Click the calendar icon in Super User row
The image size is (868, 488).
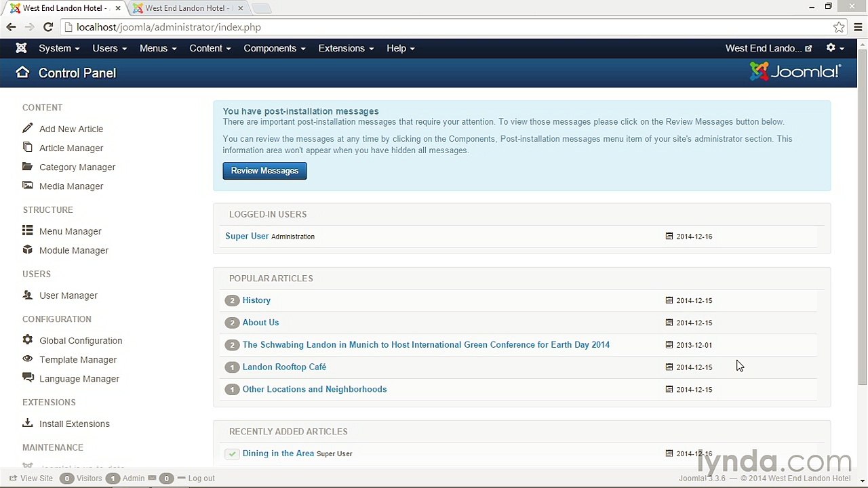tap(669, 237)
